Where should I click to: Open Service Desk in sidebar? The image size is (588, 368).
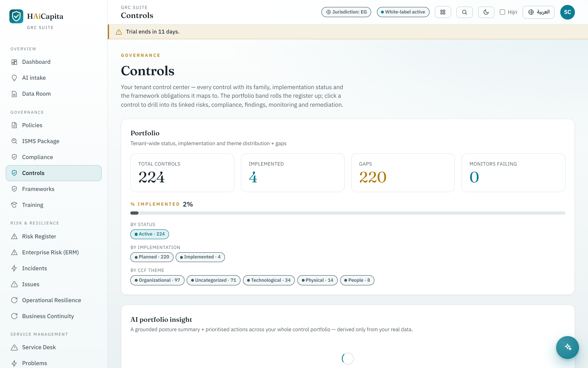pyautogui.click(x=54, y=348)
